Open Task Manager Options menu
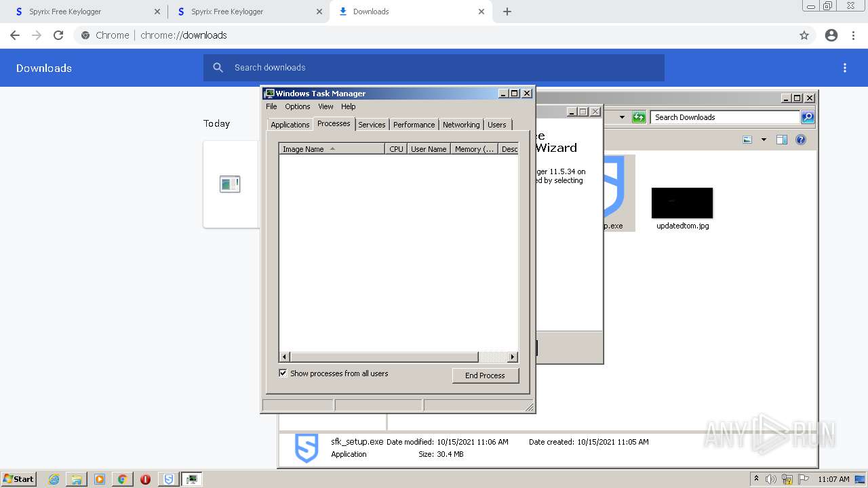This screenshot has height=488, width=868. coord(297,106)
